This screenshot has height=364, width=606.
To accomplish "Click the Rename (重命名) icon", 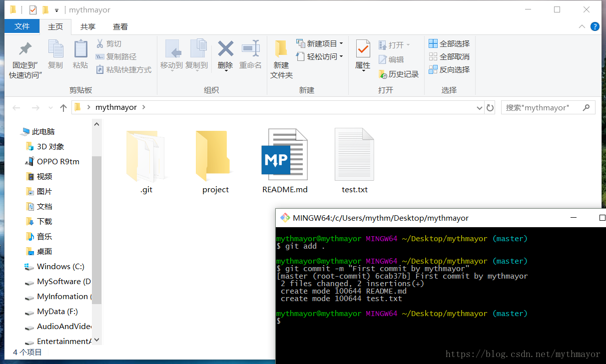I will tap(251, 49).
